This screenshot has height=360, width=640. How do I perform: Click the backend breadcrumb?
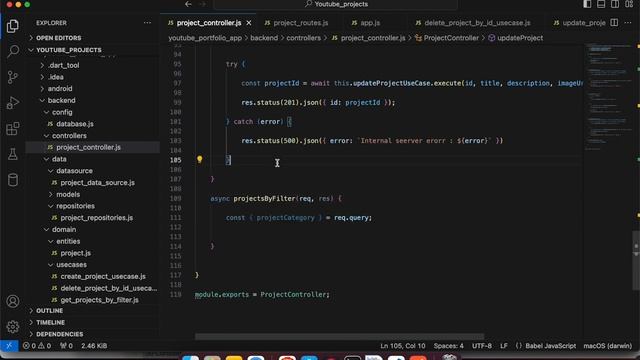coord(264,38)
